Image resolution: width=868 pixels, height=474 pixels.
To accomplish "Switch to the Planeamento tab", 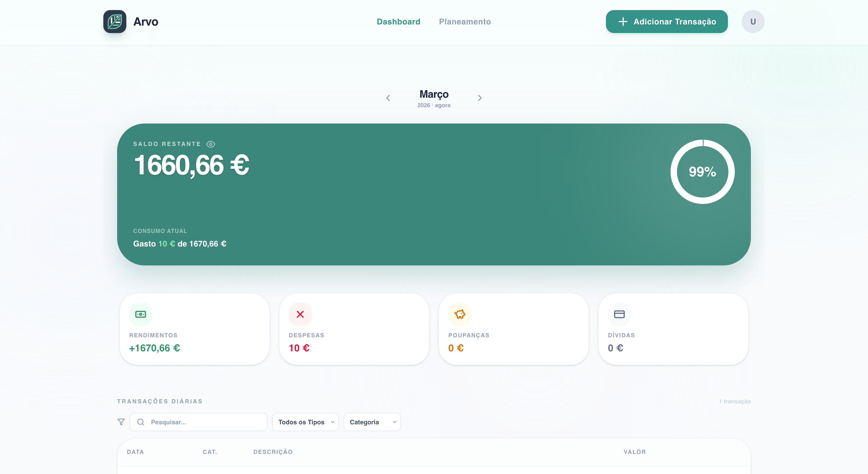I will click(x=465, y=22).
